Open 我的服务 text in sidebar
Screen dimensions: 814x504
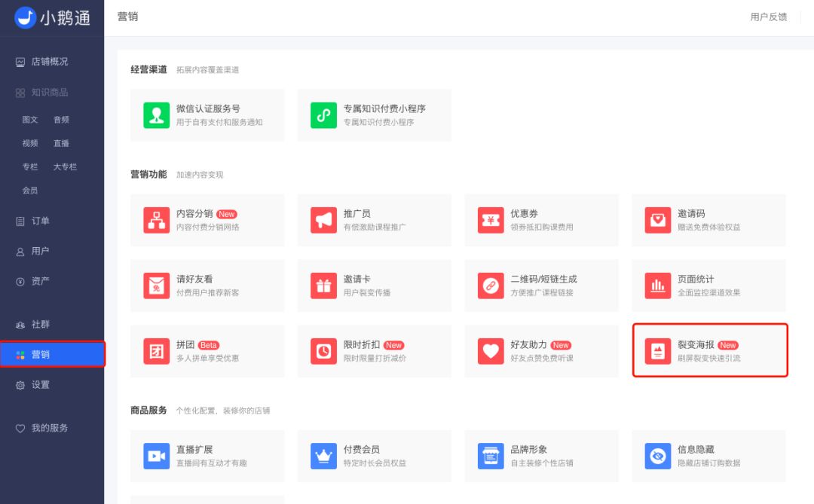[x=50, y=428]
